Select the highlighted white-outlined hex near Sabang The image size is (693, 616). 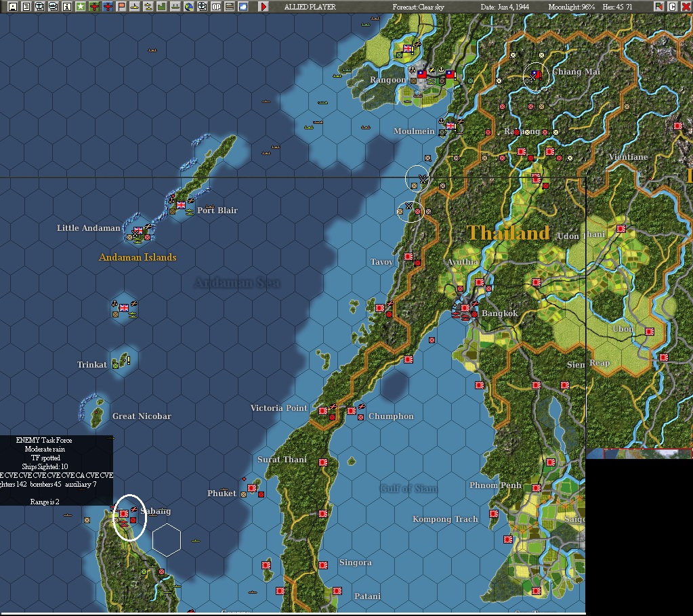tap(167, 540)
